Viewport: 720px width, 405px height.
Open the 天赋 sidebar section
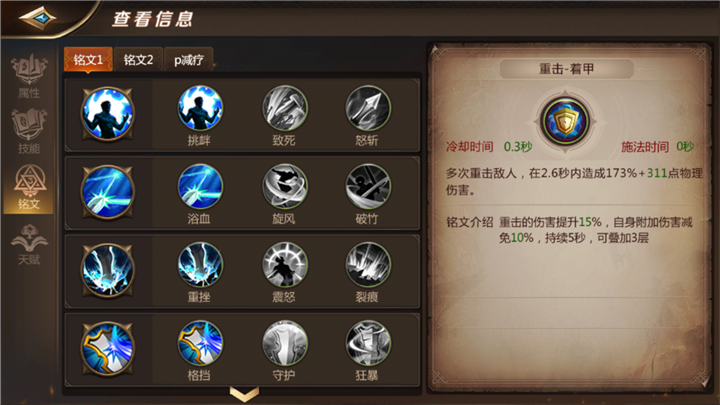tap(29, 244)
